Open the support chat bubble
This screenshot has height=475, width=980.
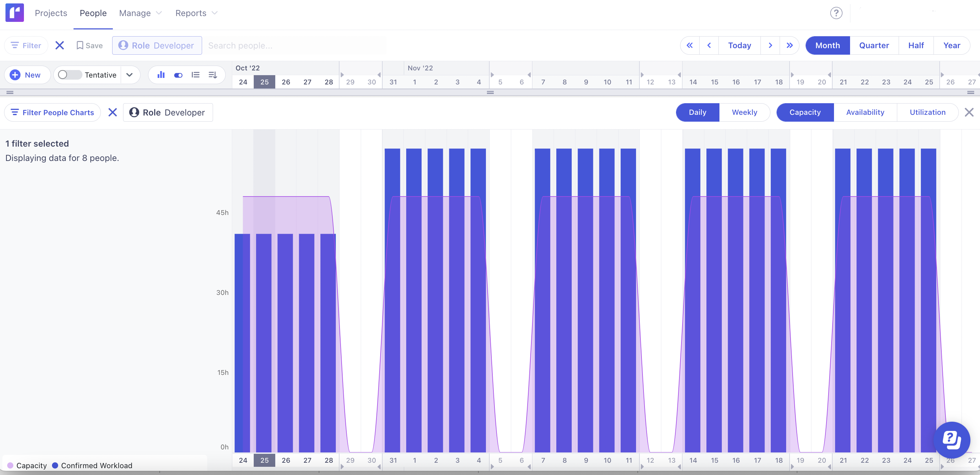953,440
